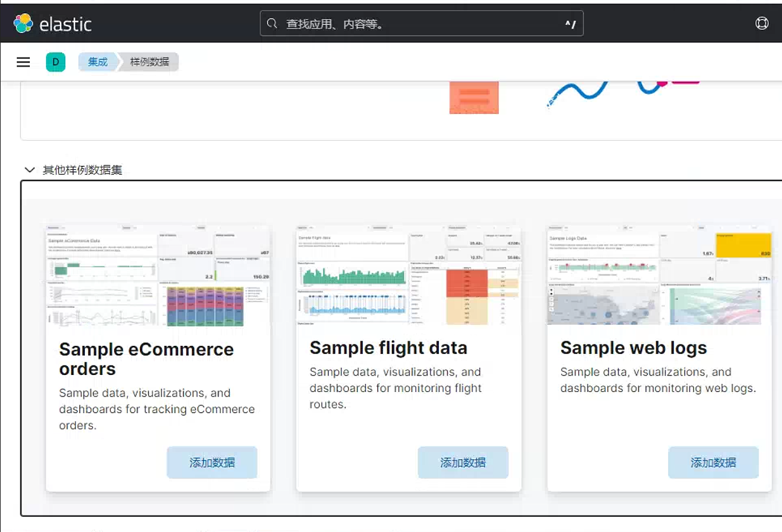Add data for Sample flight data
This screenshot has width=782, height=532.
463,462
